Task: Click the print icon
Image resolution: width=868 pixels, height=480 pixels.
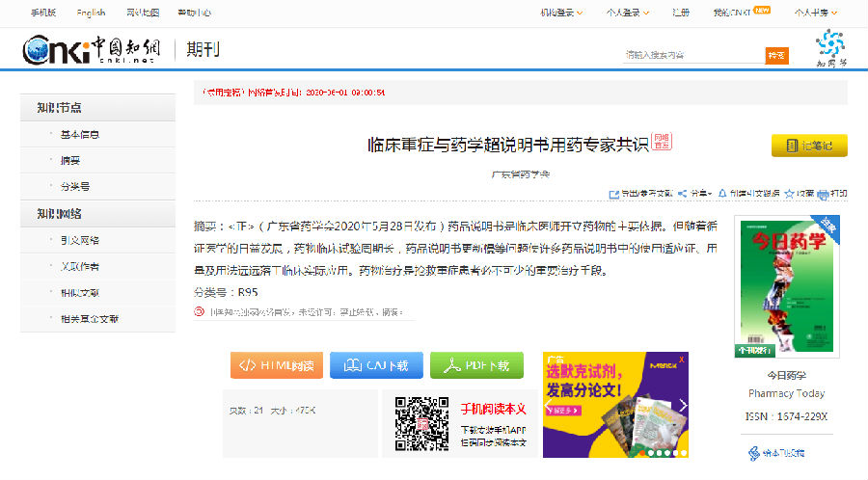Action: [825, 193]
